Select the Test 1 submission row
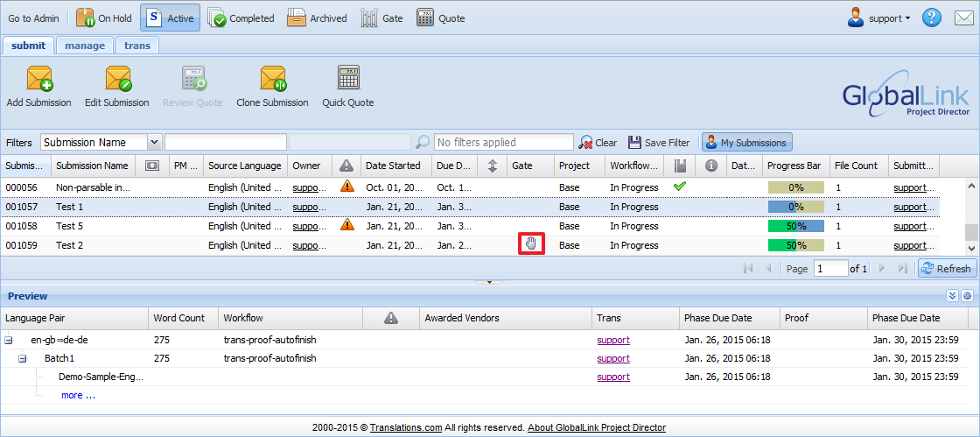The width and height of the screenshot is (980, 437). pos(470,207)
